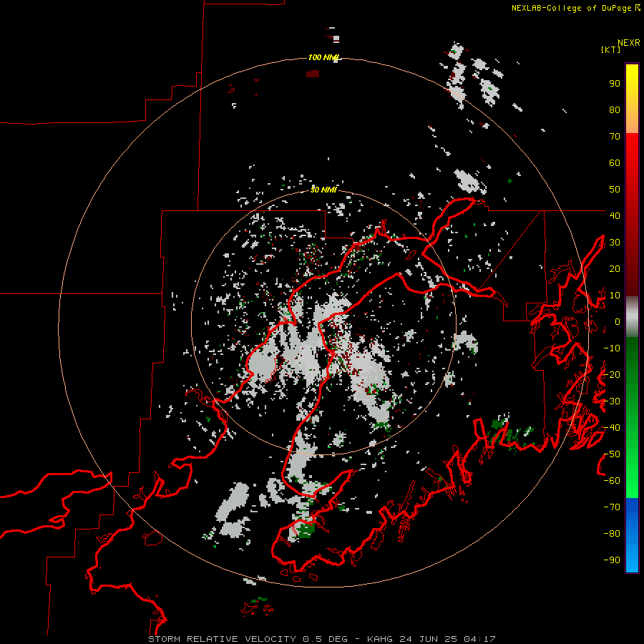The width and height of the screenshot is (644, 644).
Task: Click the NEXR label above the scale
Action: (629, 43)
